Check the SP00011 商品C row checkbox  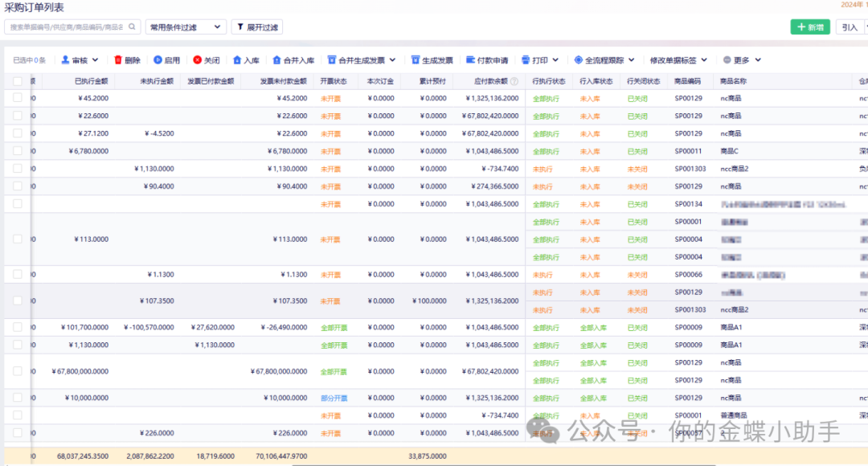(x=18, y=151)
